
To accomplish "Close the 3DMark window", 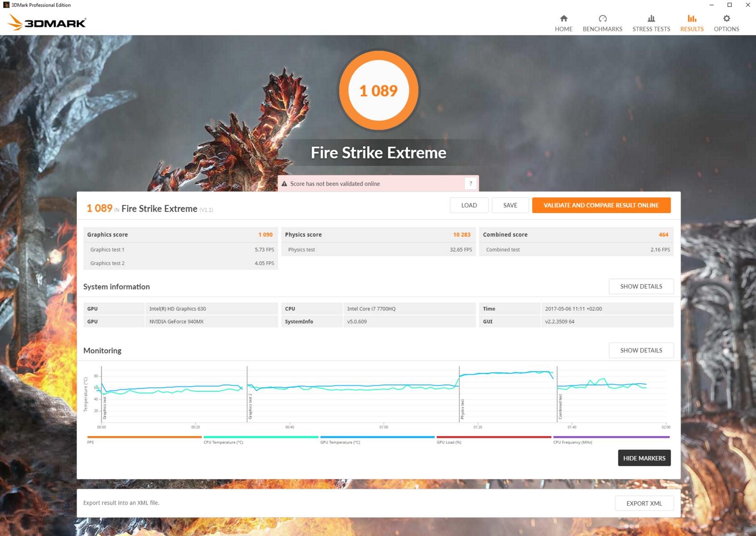I will (748, 5).
